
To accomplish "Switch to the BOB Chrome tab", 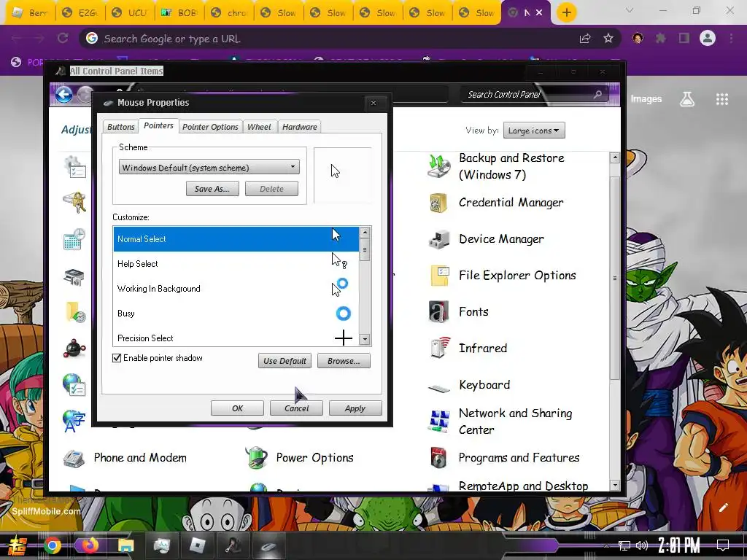I will (179, 12).
